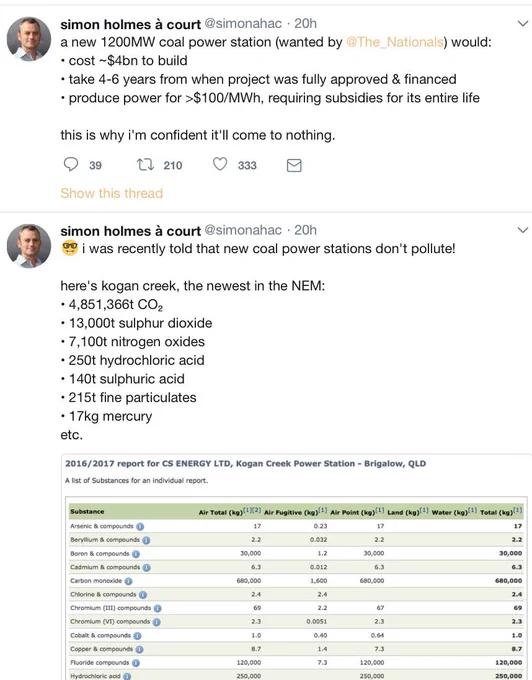
Task: Enlarge the Kogan Creek report image
Action: (296, 567)
